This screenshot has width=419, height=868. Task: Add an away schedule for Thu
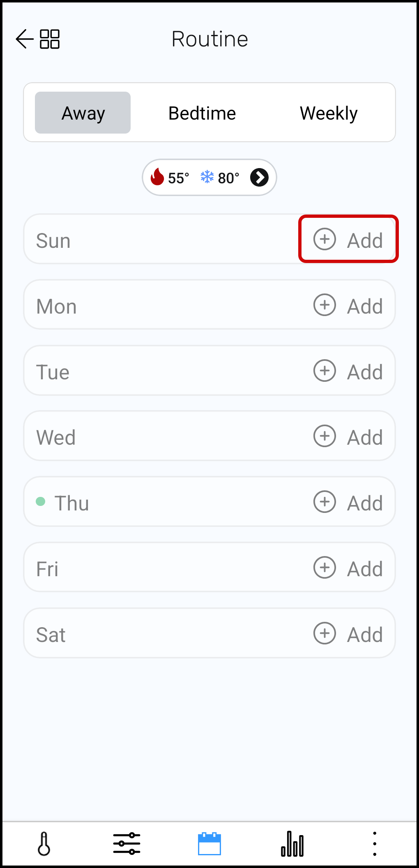[x=348, y=502]
